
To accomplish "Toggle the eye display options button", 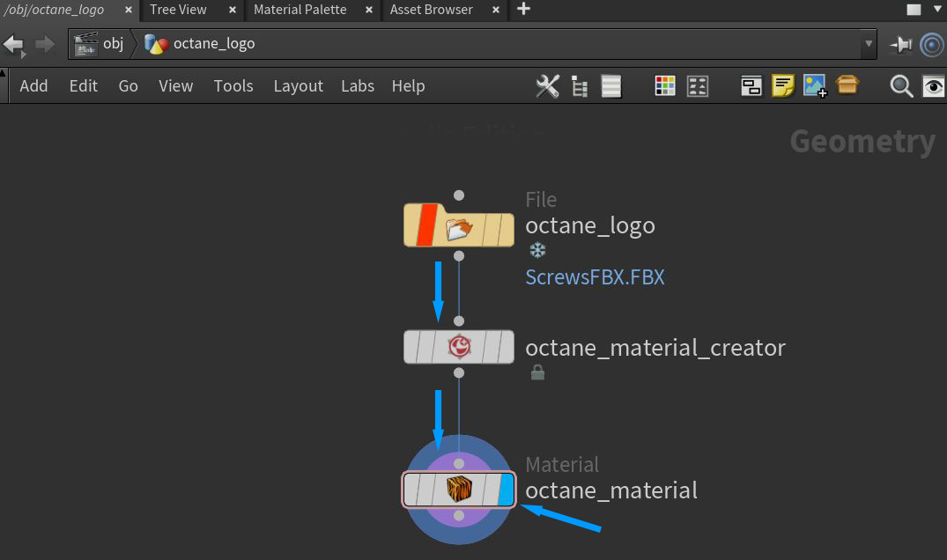I will pyautogui.click(x=932, y=85).
